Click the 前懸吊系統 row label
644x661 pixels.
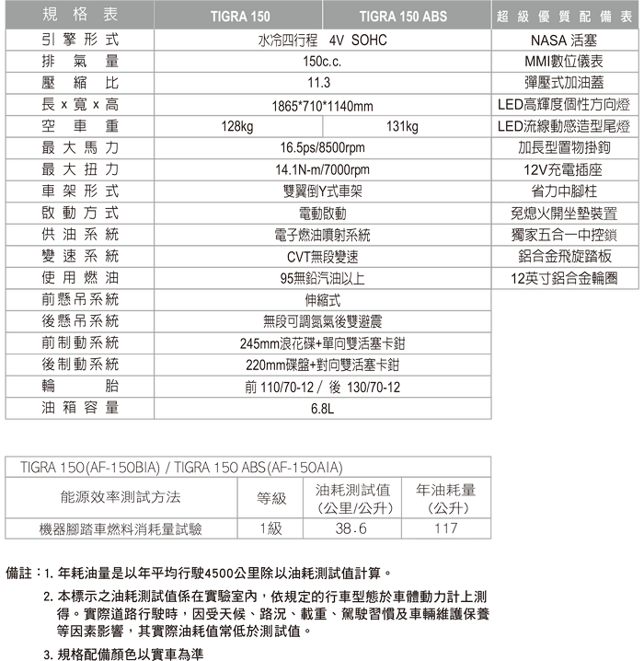[80, 299]
